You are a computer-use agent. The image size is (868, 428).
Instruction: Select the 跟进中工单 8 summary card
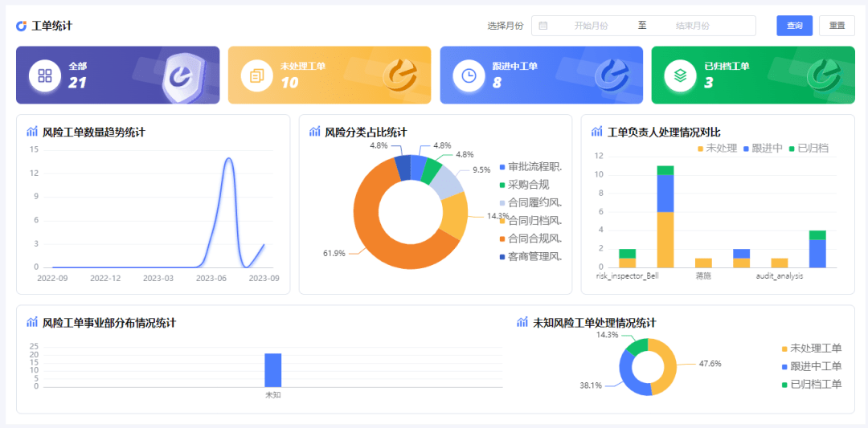pos(542,75)
